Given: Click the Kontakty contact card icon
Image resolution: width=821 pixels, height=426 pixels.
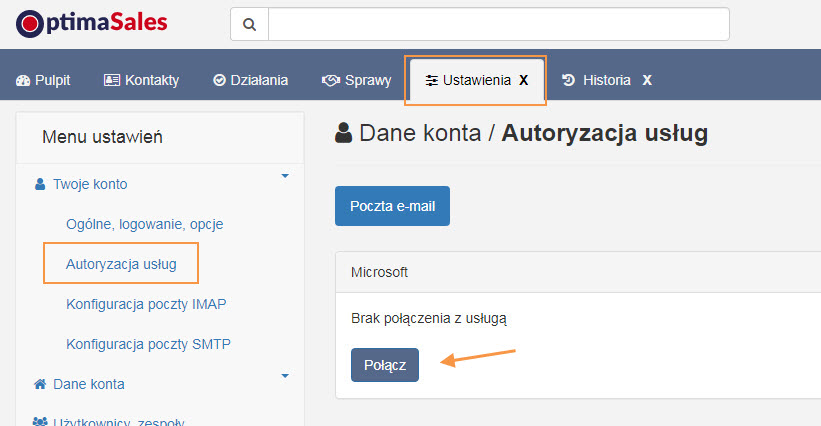Looking at the screenshot, I should 112,80.
